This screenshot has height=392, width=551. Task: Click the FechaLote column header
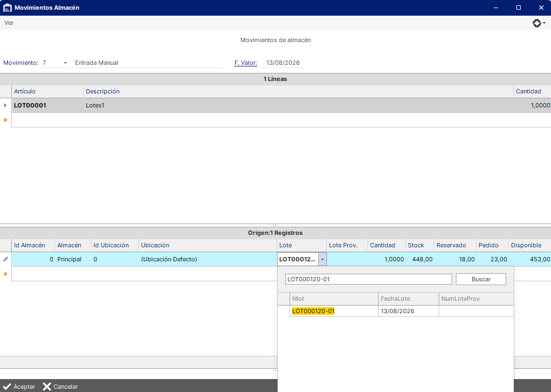409,299
